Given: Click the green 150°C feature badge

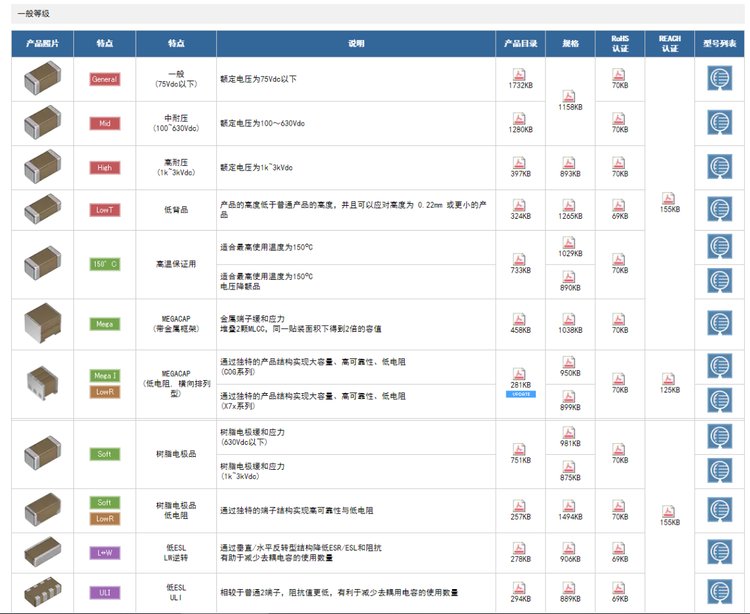Looking at the screenshot, I should coord(104,264).
